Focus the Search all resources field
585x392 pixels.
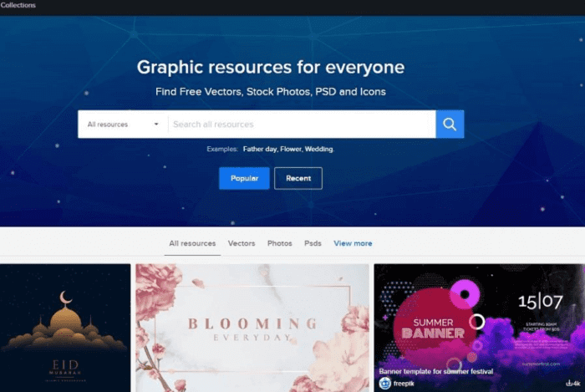pos(301,125)
